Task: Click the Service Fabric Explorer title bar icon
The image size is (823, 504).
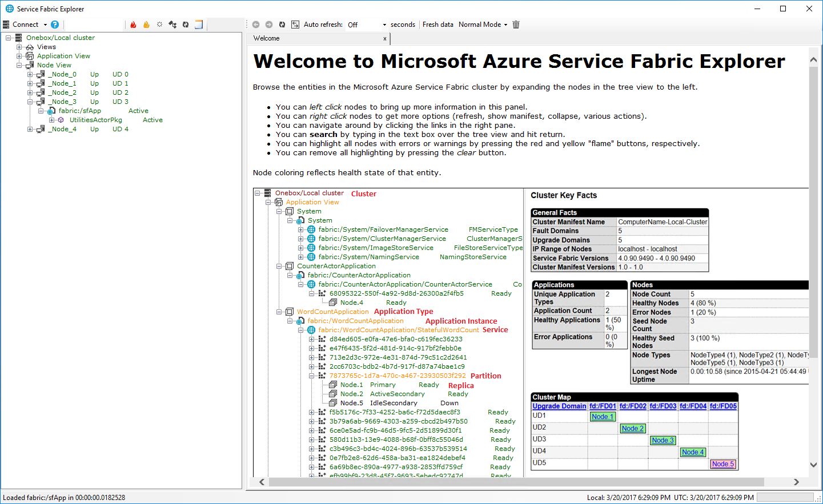Action: click(9, 9)
